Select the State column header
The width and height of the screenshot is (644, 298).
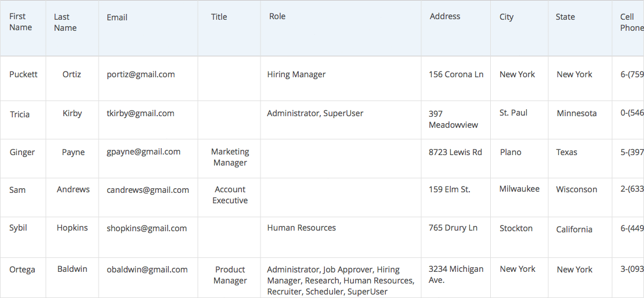pos(565,17)
